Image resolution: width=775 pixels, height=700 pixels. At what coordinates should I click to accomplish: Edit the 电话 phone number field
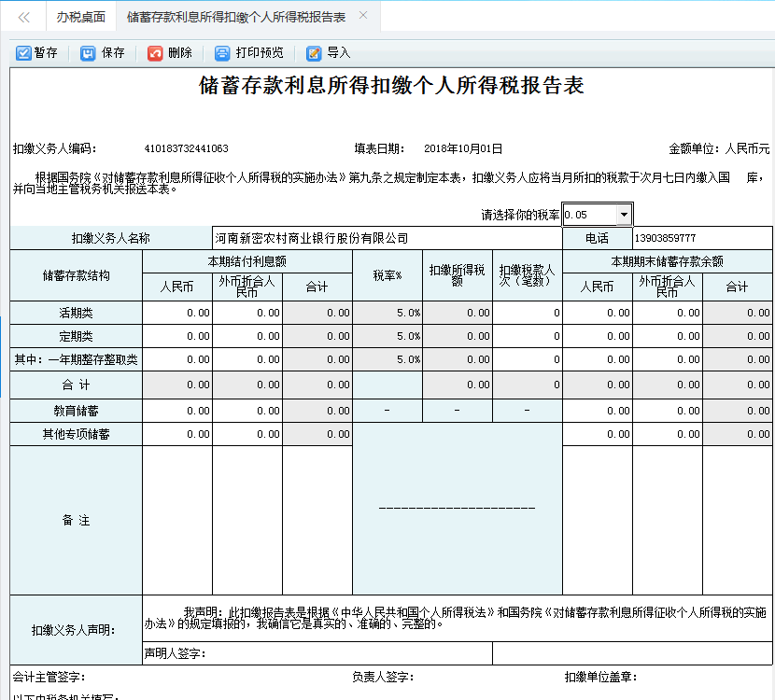tap(701, 238)
